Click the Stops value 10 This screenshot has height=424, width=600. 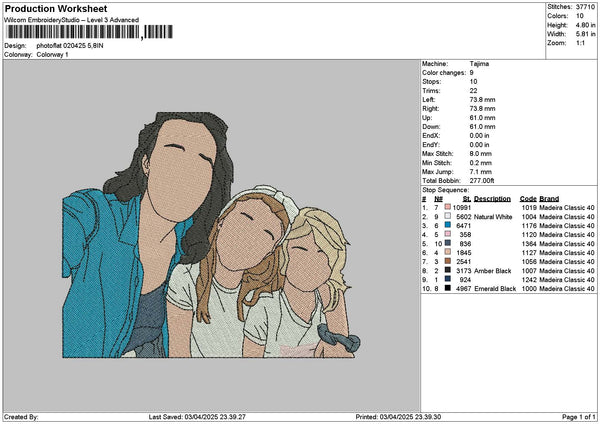[x=473, y=82]
